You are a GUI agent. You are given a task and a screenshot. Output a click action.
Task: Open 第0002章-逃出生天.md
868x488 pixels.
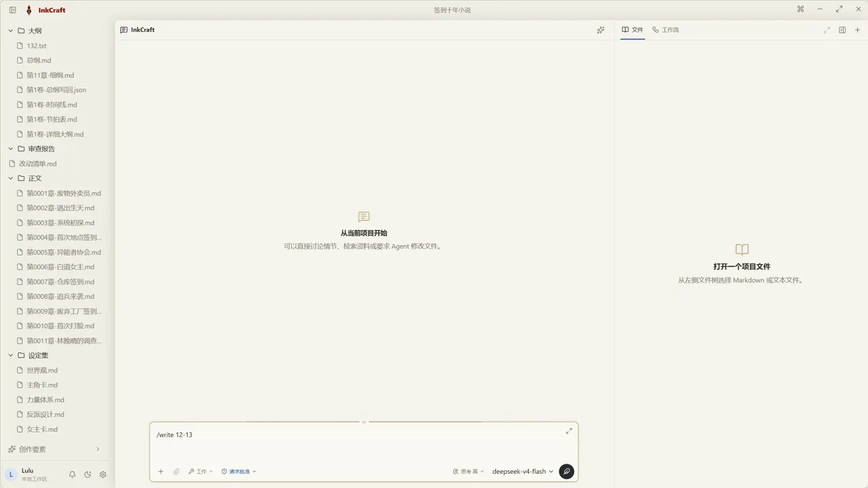pos(59,208)
